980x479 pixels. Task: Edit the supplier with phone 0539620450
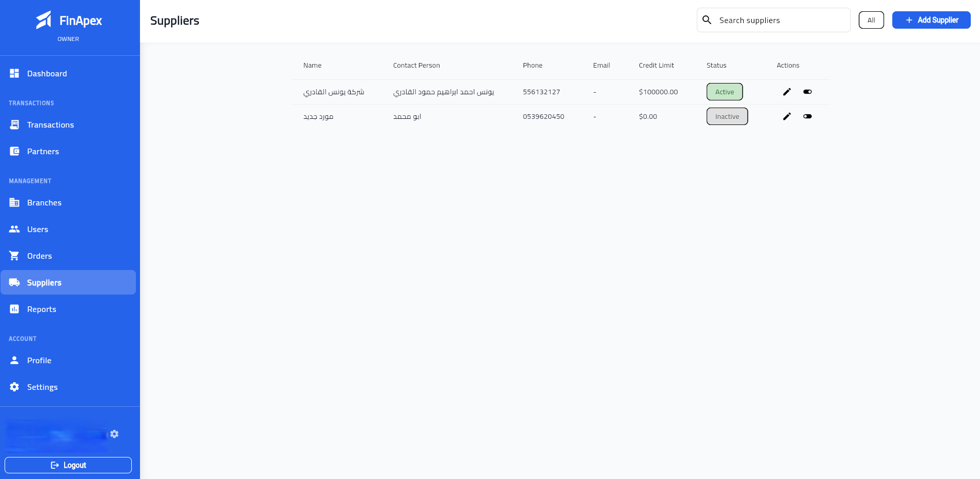pos(787,116)
